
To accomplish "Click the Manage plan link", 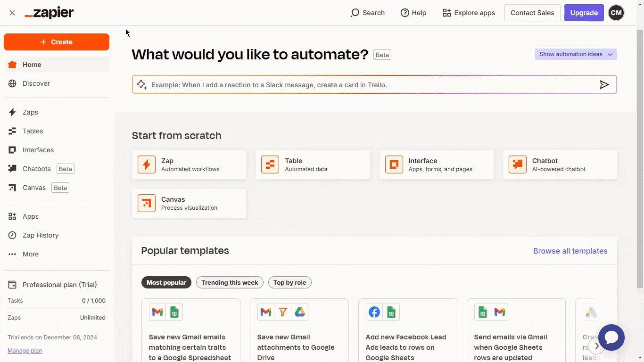I will pos(25,350).
